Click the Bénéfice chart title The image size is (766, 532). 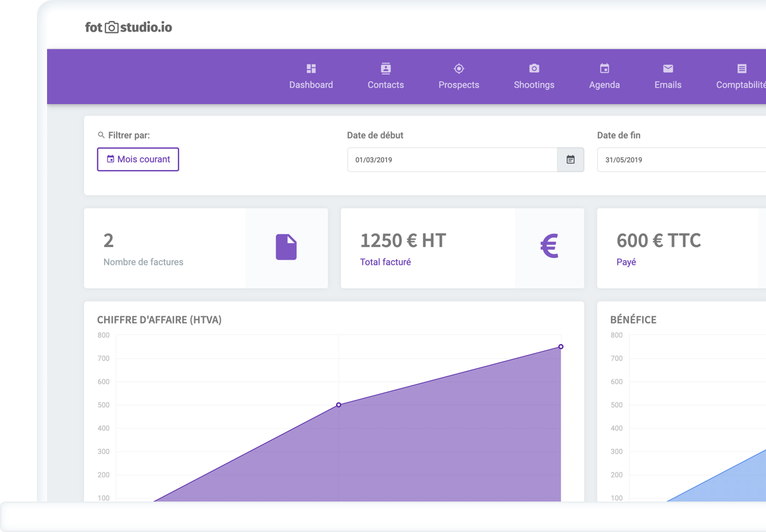click(x=633, y=320)
